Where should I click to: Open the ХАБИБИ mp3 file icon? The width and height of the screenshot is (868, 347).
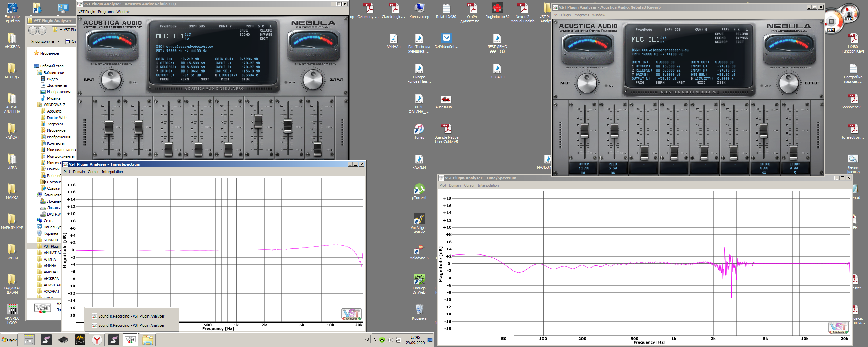(419, 162)
